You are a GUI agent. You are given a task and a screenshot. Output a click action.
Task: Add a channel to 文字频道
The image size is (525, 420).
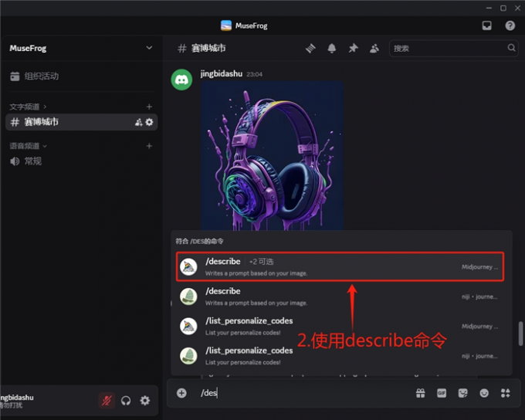pyautogui.click(x=149, y=107)
